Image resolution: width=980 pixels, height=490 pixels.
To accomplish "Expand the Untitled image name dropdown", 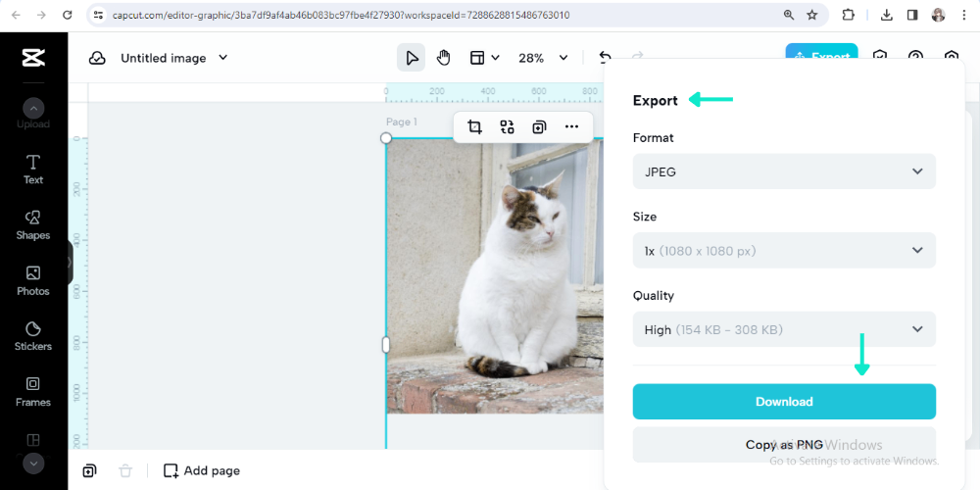I will tap(222, 58).
